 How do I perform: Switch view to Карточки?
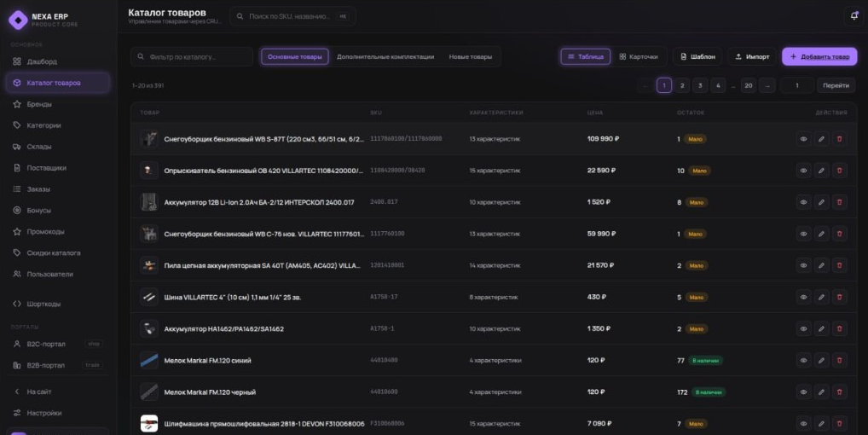[639, 56]
